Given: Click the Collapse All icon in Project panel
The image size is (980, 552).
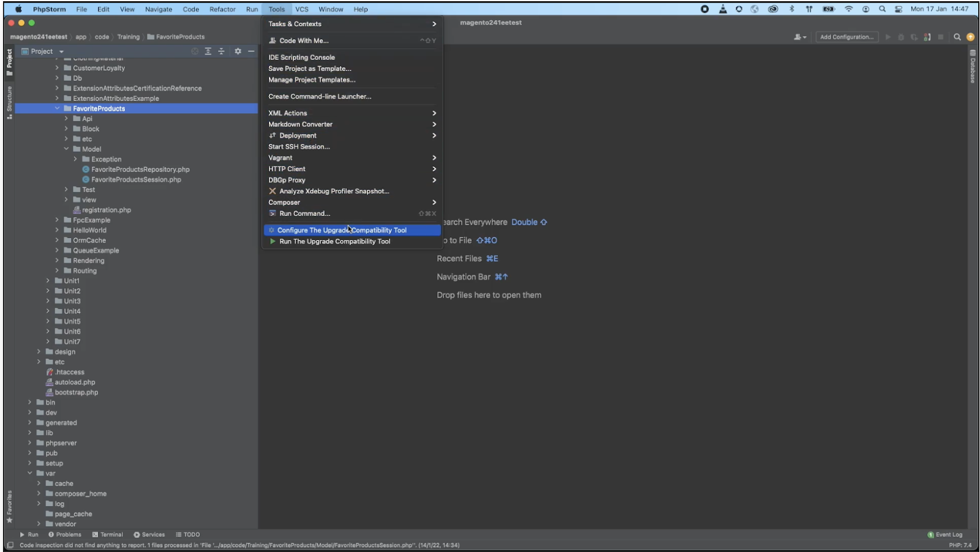Looking at the screenshot, I should pos(221,51).
